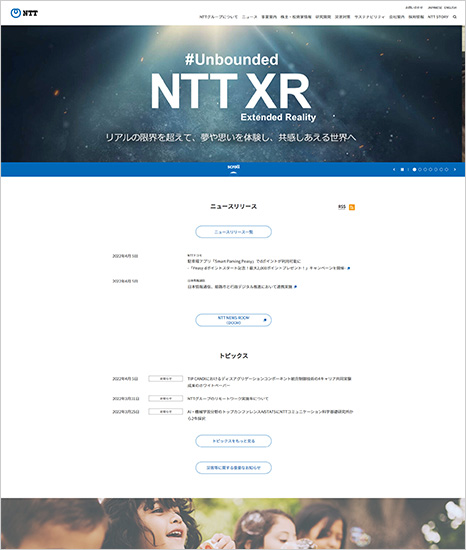Click the ニュースリリース一覧 button

(x=234, y=232)
